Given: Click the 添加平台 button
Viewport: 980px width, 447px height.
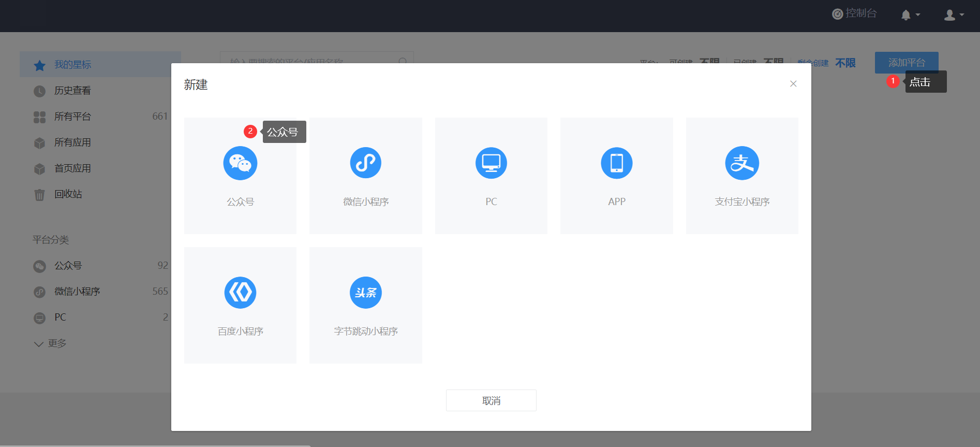Looking at the screenshot, I should click(907, 62).
